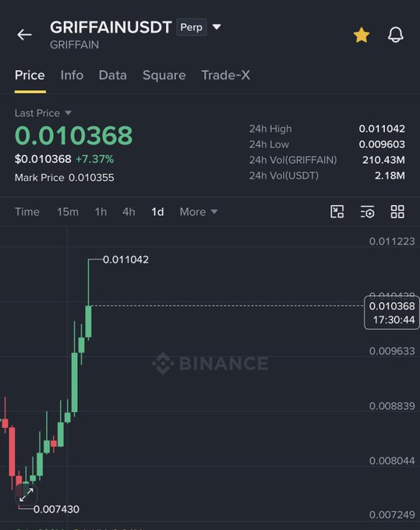
Task: Select the Time chart interval
Action: tap(27, 212)
